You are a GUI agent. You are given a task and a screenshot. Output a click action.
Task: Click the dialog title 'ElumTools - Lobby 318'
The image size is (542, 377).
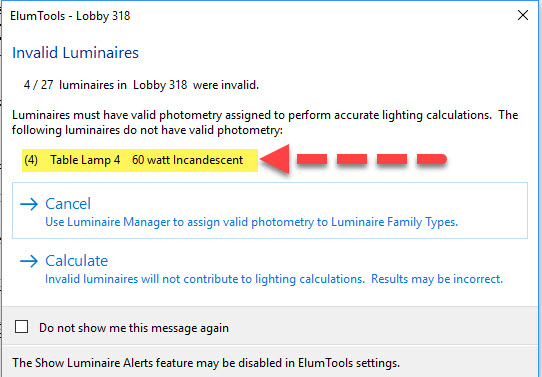coord(70,16)
